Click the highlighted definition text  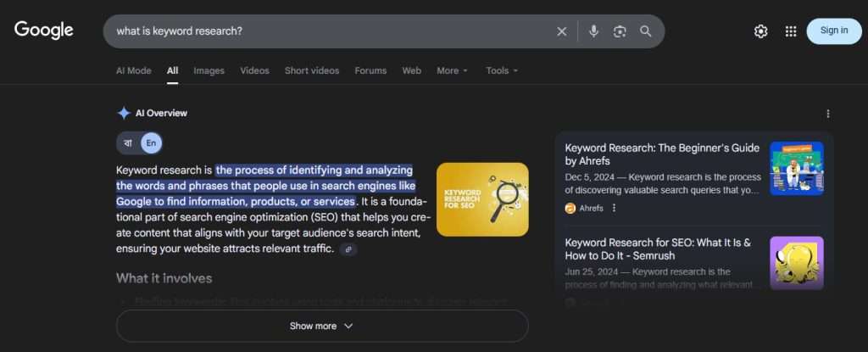coord(265,185)
